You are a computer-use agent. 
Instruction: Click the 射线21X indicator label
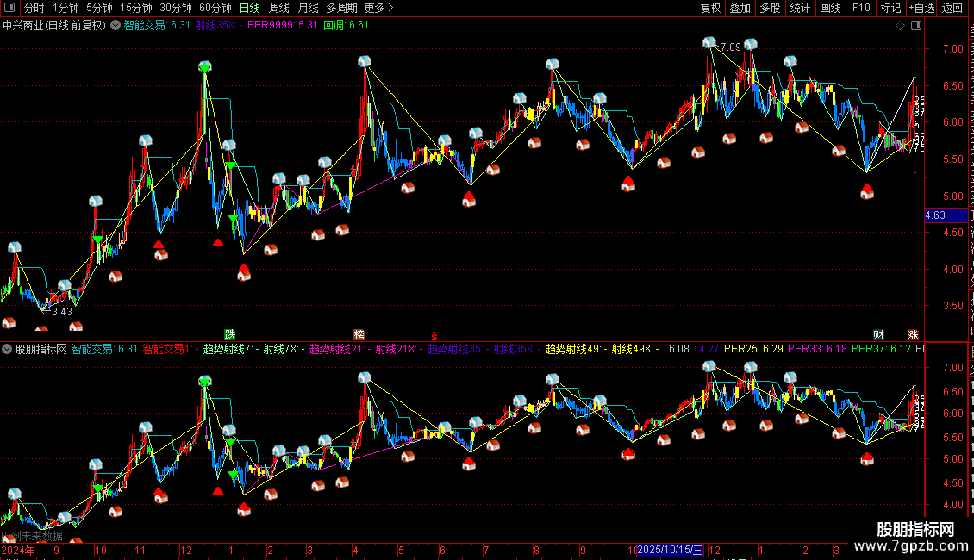pyautogui.click(x=399, y=350)
